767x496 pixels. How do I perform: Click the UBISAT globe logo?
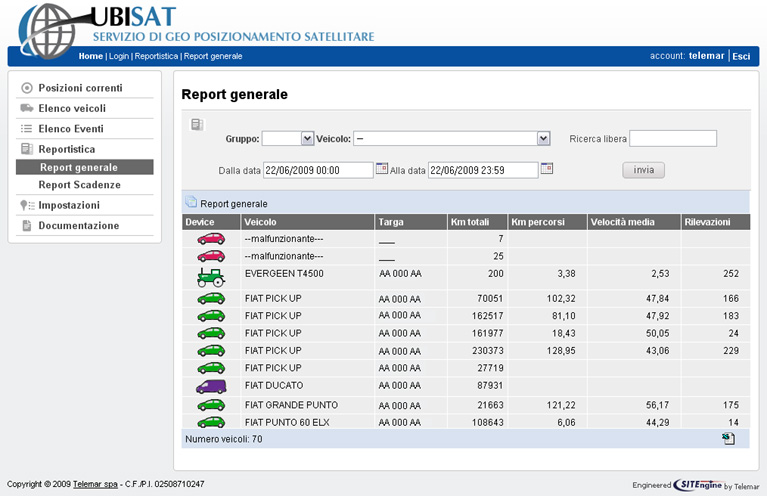47,30
